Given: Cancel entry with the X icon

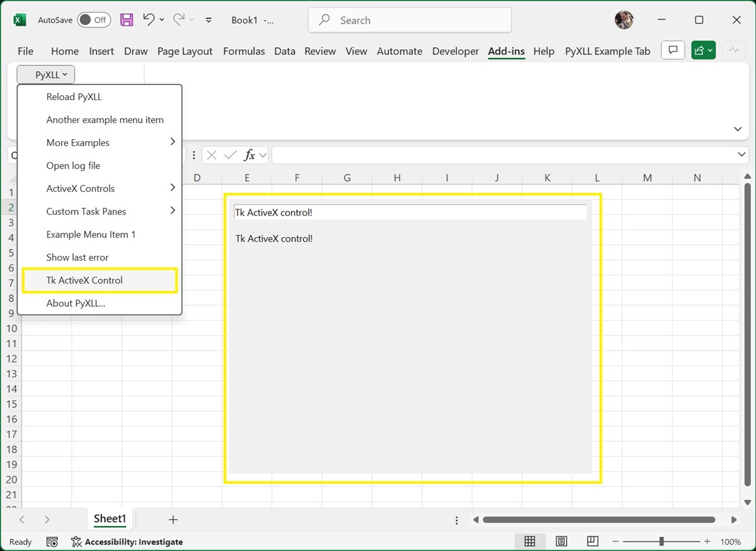Looking at the screenshot, I should pos(211,155).
